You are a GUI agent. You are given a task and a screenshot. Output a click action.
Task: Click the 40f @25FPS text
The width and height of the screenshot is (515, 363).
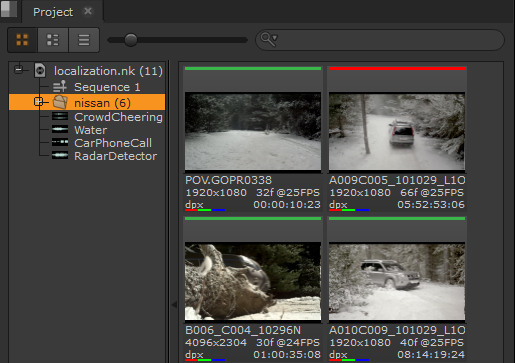(x=432, y=343)
